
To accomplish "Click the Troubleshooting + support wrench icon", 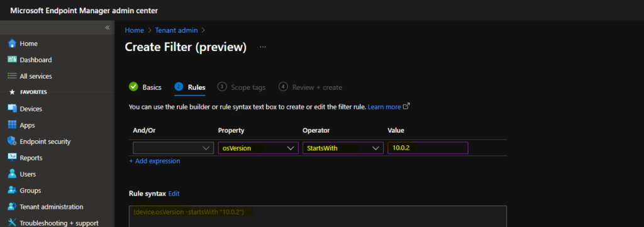I will 12,223.
